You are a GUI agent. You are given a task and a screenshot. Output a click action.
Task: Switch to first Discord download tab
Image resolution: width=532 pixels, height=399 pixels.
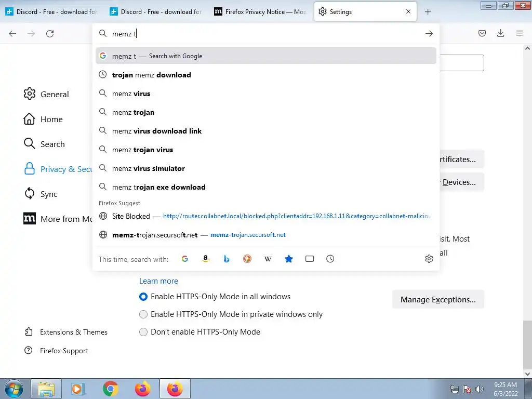tap(52, 12)
